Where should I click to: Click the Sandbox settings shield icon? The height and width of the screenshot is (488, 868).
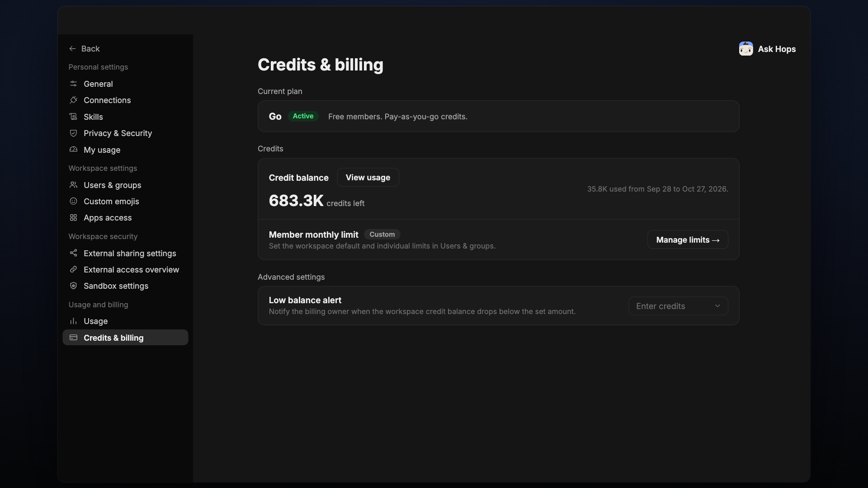(73, 286)
